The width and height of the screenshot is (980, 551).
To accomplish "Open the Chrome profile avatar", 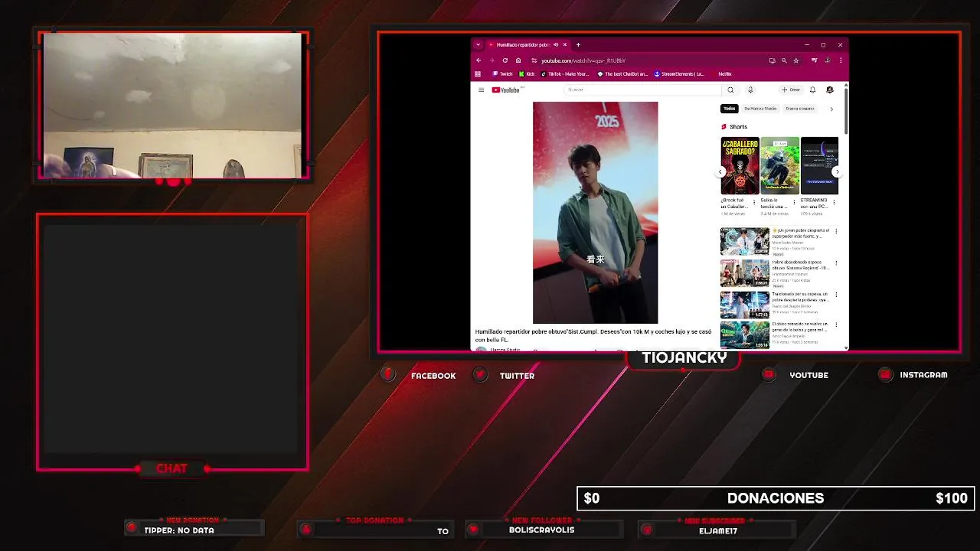I will pos(828,60).
